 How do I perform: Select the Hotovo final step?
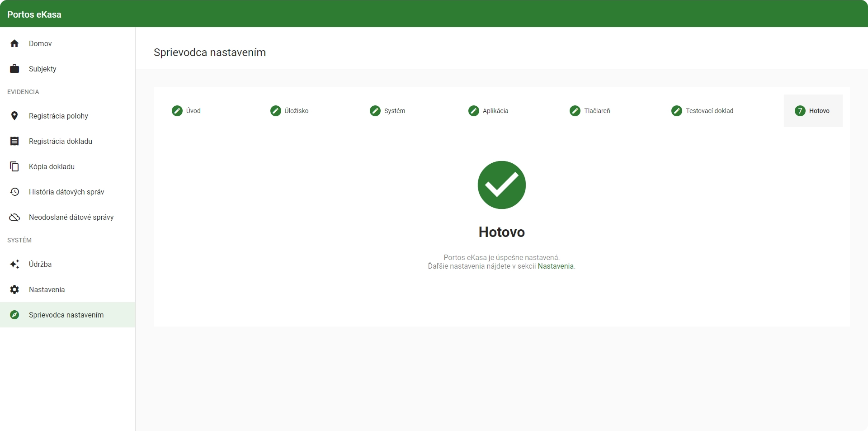(813, 111)
